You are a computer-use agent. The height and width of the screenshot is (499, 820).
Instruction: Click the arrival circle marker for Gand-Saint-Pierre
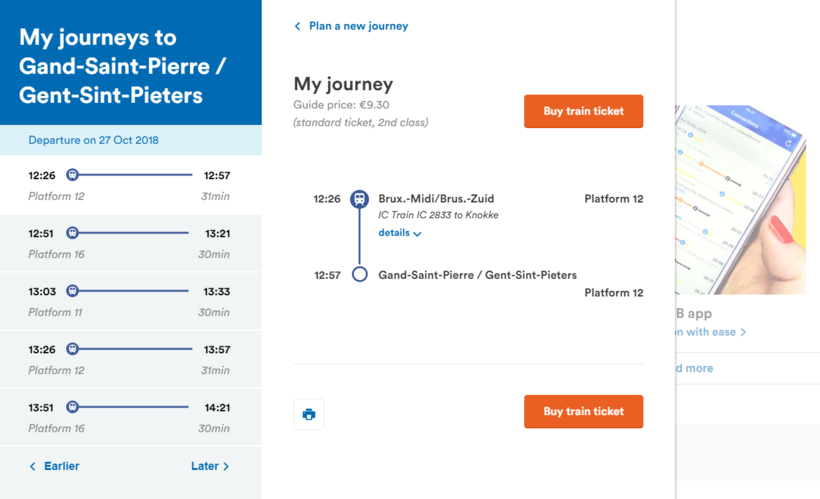360,275
